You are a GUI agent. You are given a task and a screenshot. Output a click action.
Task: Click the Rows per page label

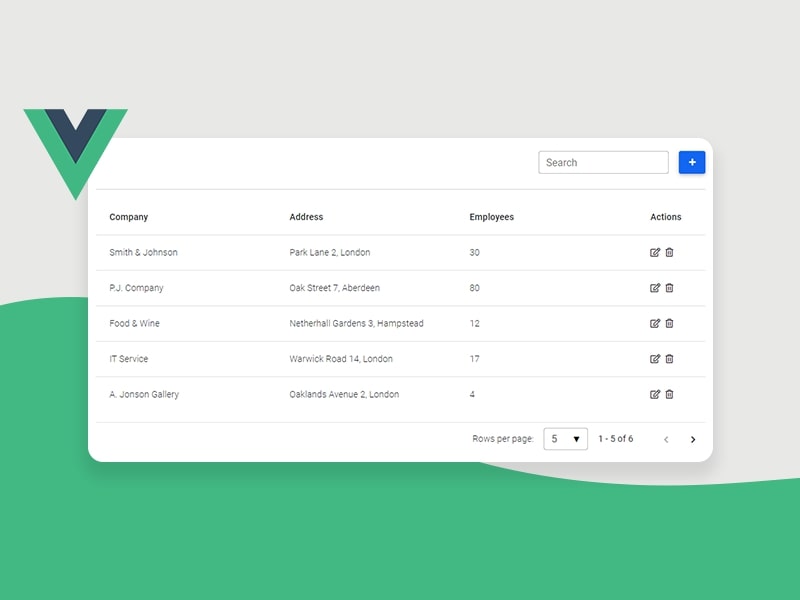(503, 439)
